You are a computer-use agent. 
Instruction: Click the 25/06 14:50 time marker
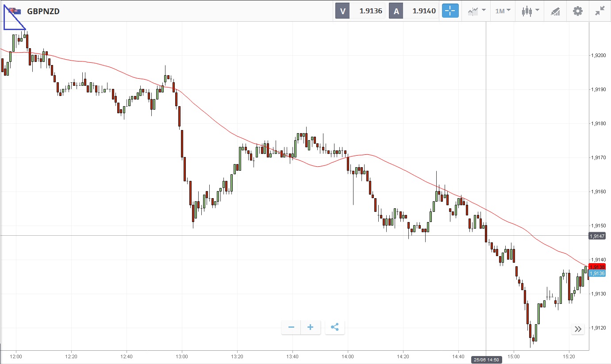tap(486, 360)
